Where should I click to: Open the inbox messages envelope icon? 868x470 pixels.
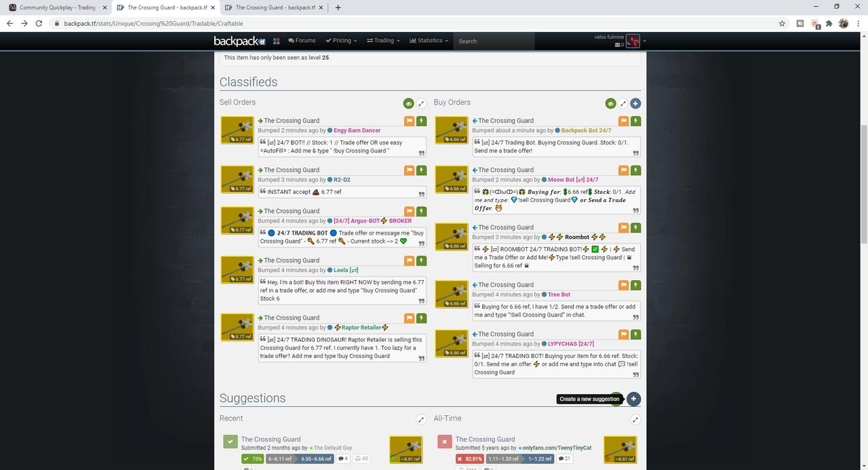click(x=618, y=45)
